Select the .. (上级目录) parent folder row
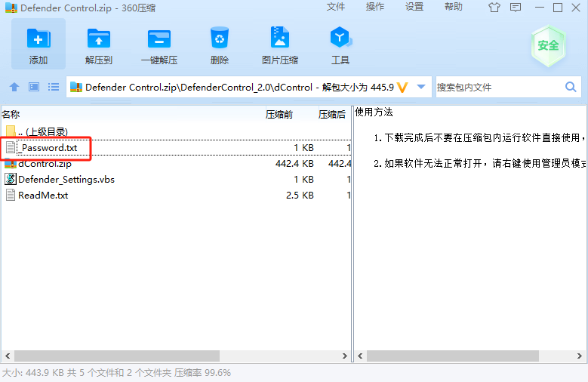The width and height of the screenshot is (588, 382). pos(176,131)
